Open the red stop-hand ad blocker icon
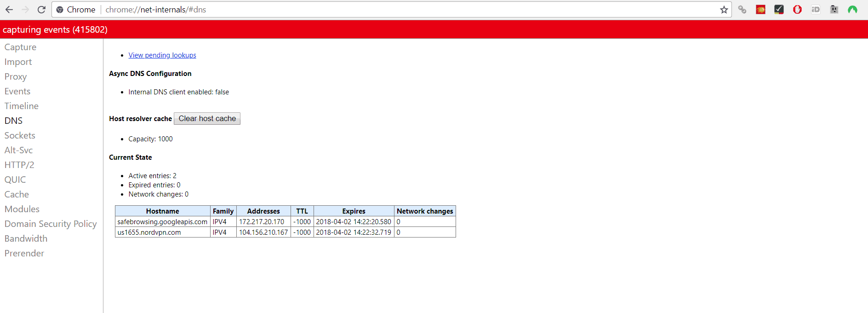The height and width of the screenshot is (313, 868). (x=797, y=9)
